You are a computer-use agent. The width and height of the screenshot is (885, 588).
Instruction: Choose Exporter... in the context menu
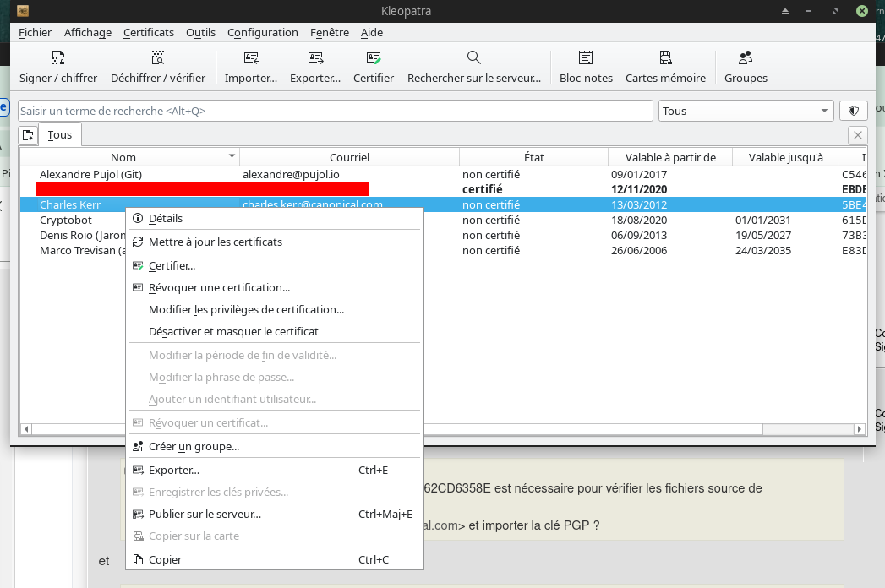(x=275, y=470)
